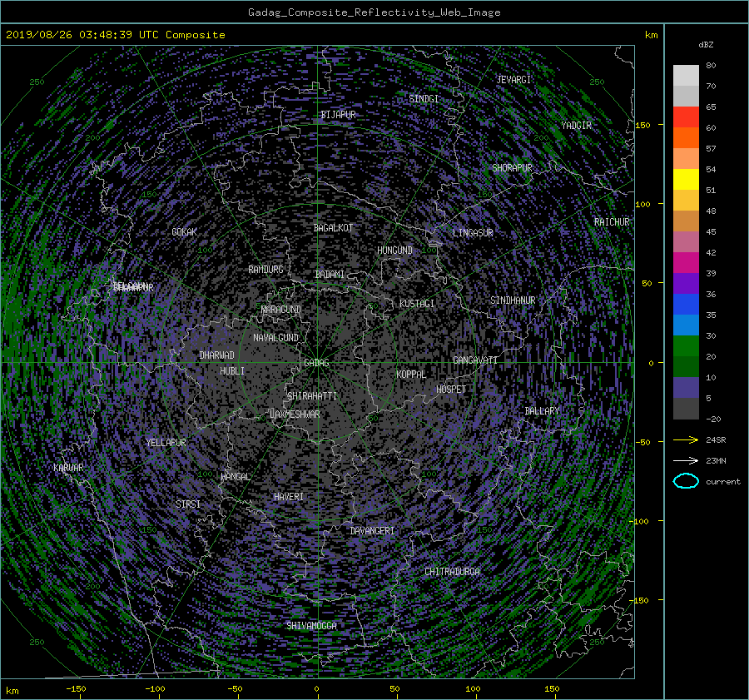The height and width of the screenshot is (700, 749).
Task: Click the DAVANGERI city label
Action: click(372, 531)
